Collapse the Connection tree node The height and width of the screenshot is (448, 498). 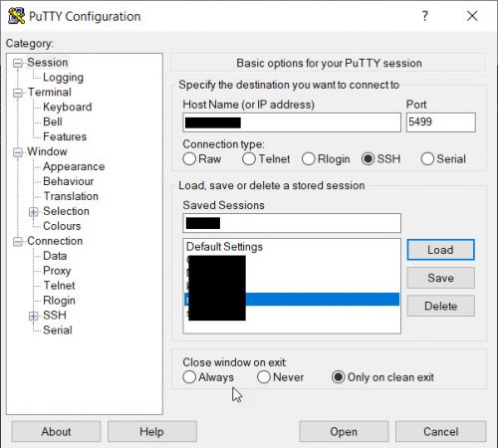pos(18,242)
